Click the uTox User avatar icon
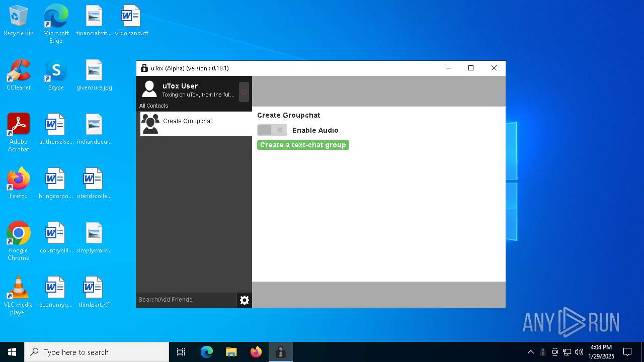The image size is (644, 362). click(149, 89)
